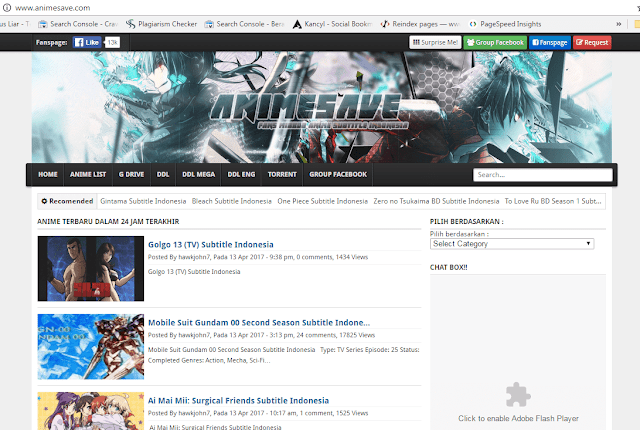Open the Golgo 13 (TV) thumbnail
640x430 pixels.
click(x=91, y=268)
